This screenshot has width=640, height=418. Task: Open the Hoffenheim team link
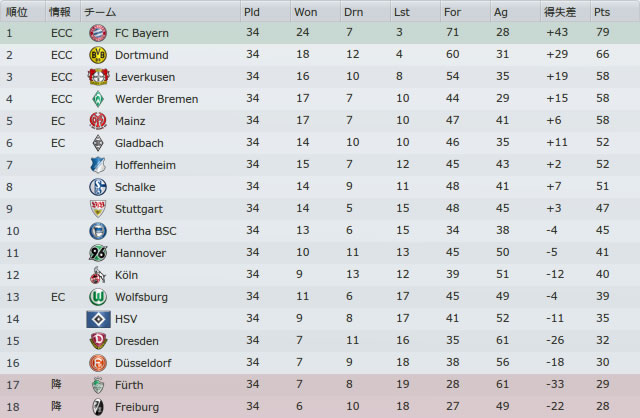point(145,165)
